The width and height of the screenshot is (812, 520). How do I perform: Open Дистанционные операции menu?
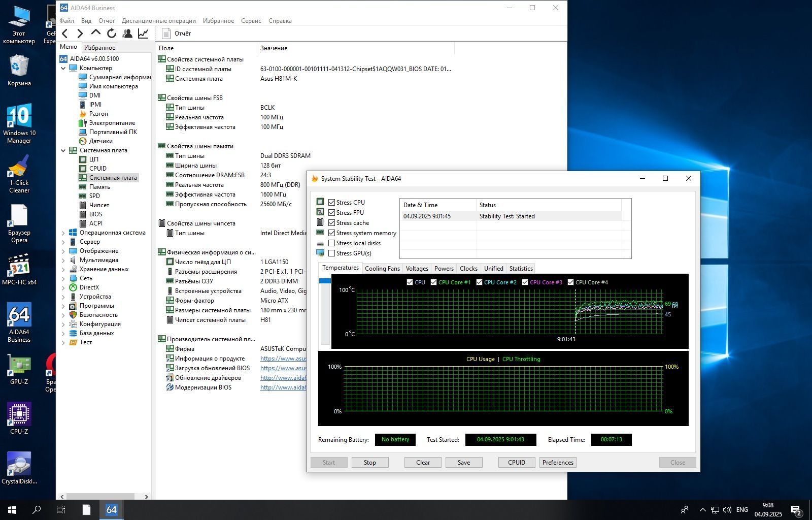[158, 21]
